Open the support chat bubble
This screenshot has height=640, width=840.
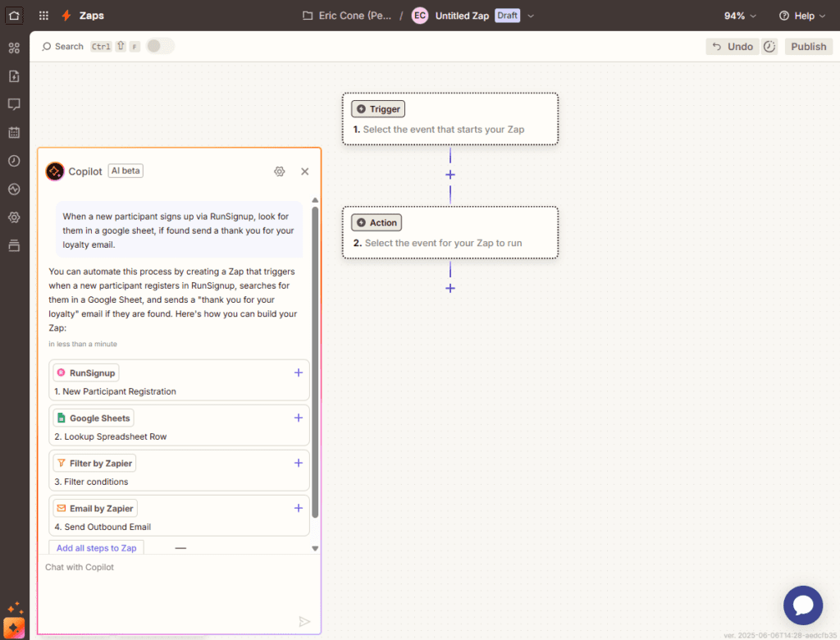pyautogui.click(x=802, y=606)
